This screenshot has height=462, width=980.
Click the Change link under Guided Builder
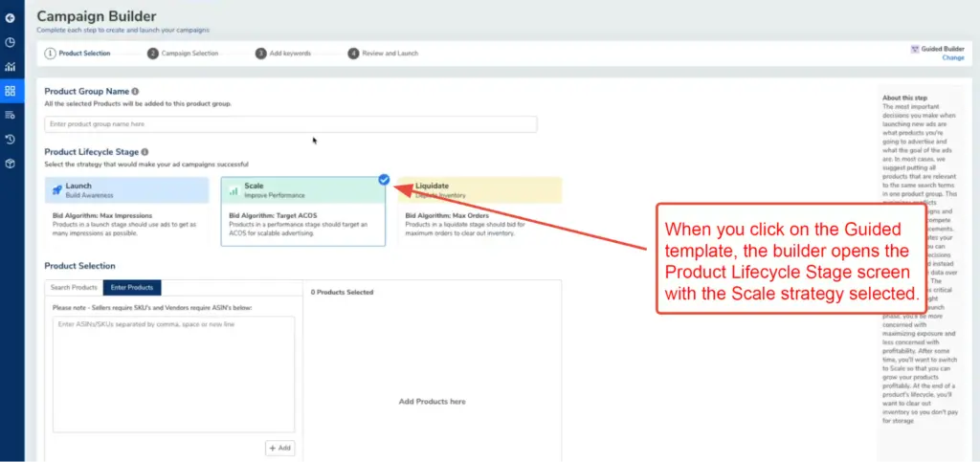coord(952,58)
